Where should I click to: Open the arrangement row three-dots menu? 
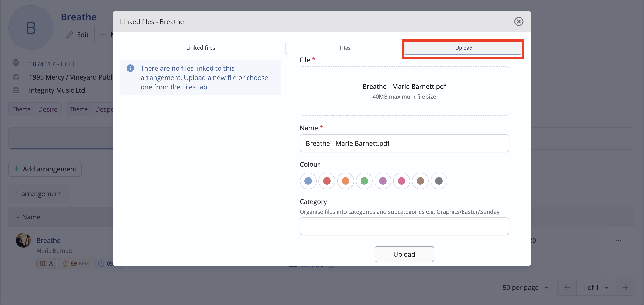coord(618,240)
